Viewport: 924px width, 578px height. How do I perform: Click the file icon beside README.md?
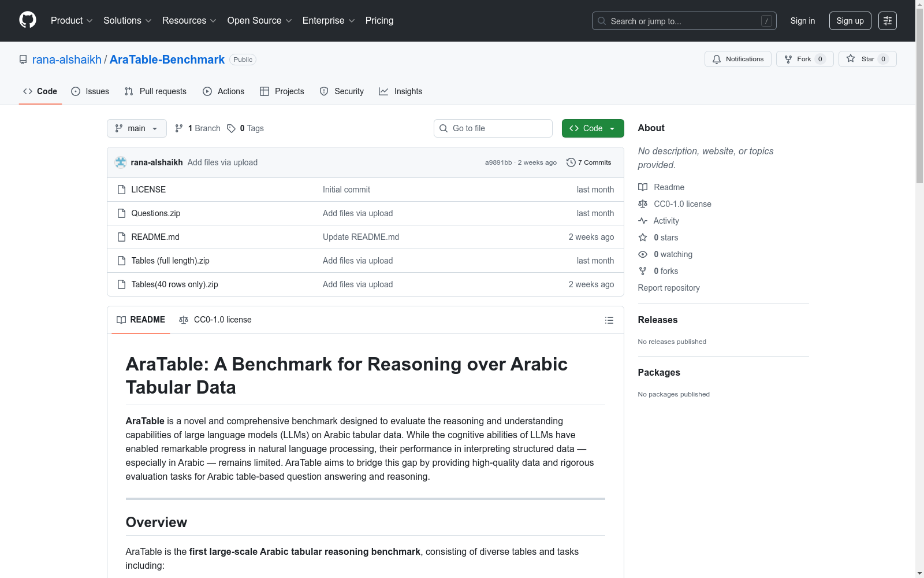[x=121, y=237]
